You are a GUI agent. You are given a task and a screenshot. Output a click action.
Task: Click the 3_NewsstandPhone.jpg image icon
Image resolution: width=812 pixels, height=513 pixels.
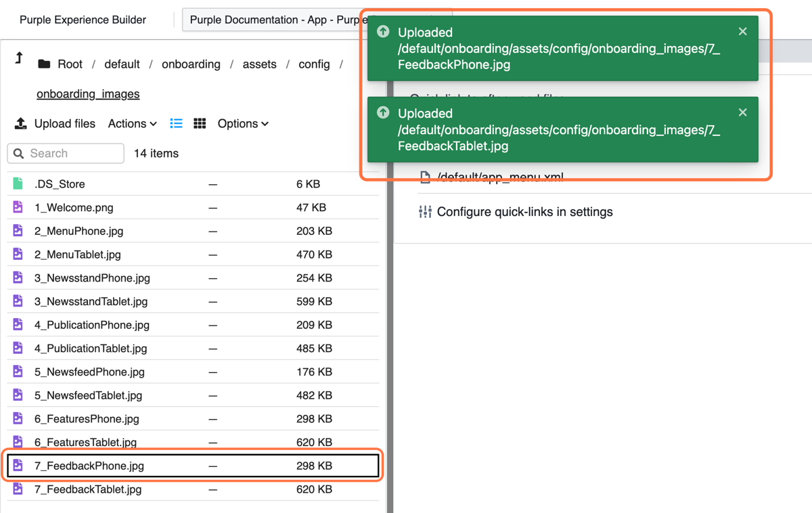(18, 277)
